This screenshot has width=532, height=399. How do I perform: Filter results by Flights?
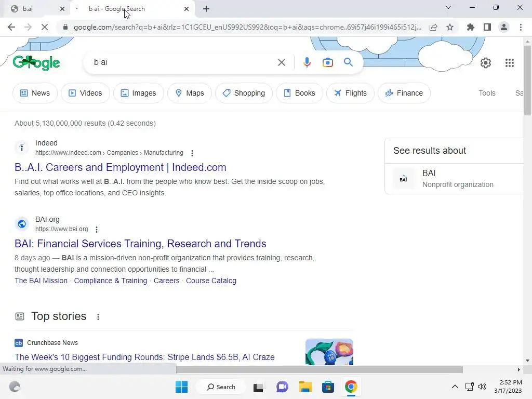351,93
